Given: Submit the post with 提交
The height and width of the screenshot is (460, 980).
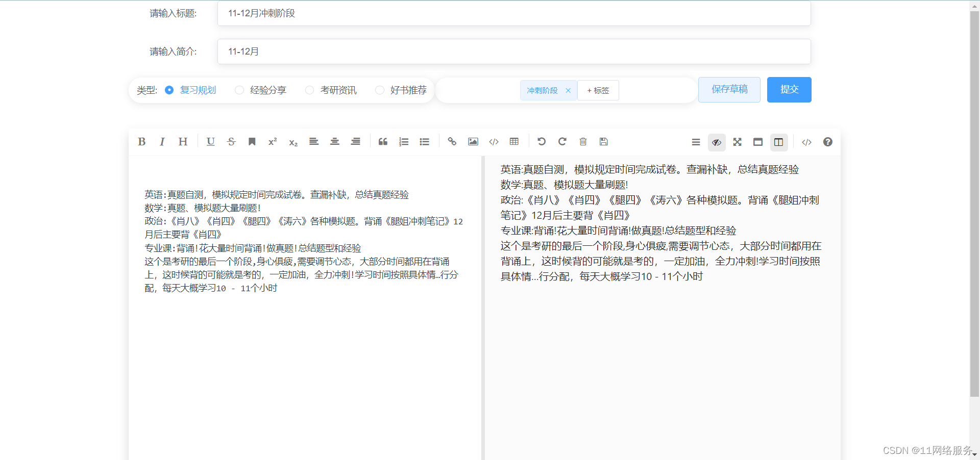Looking at the screenshot, I should 789,90.
